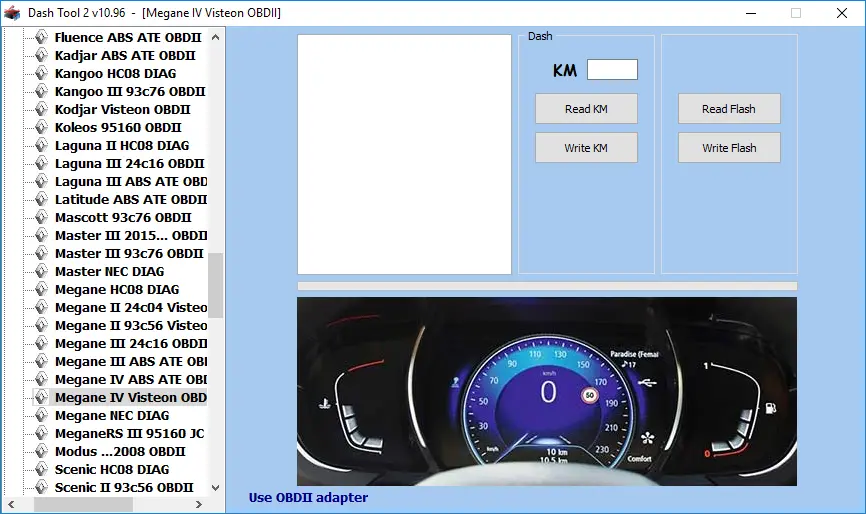This screenshot has width=866, height=514.
Task: Open Master NEC DIAG module
Action: [x=109, y=271]
